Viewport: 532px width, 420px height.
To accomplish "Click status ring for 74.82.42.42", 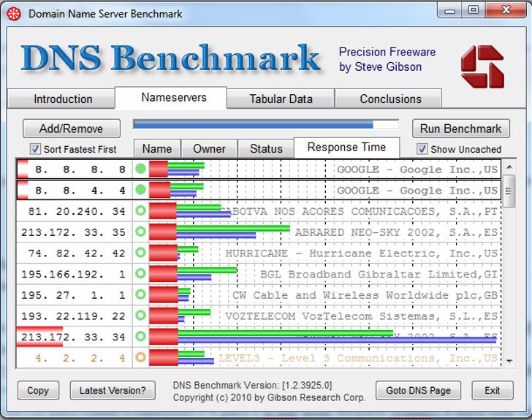I will (x=140, y=253).
